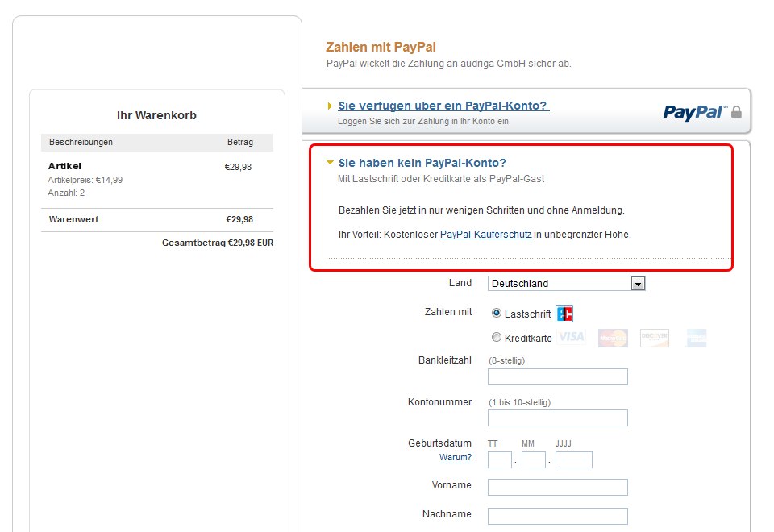
Task: Click the Warum? birthdate help link
Action: [455, 458]
